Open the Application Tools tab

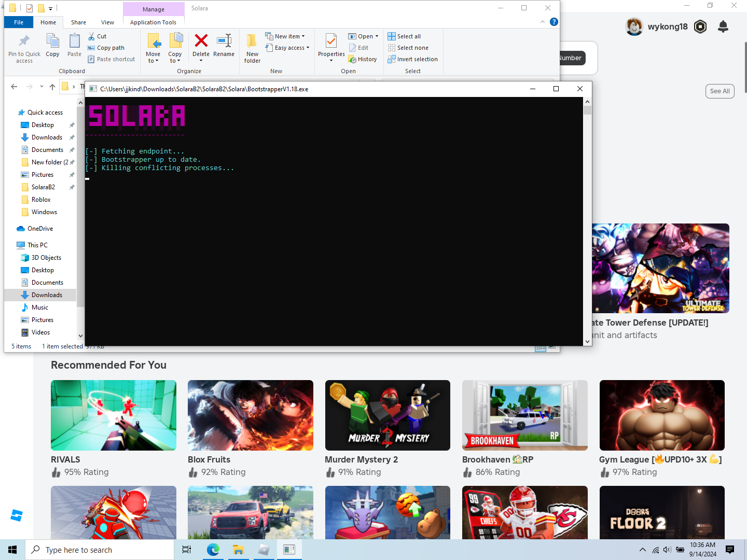pyautogui.click(x=153, y=22)
